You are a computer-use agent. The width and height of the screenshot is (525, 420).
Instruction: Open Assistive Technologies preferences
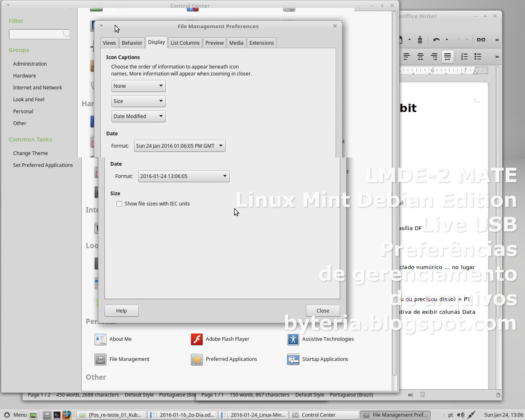tap(293, 339)
